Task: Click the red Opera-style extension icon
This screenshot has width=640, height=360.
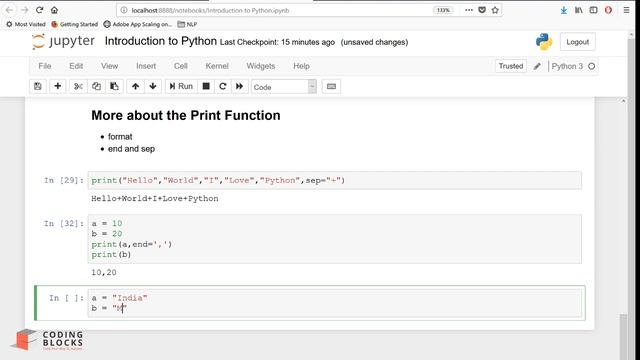Action: click(609, 10)
